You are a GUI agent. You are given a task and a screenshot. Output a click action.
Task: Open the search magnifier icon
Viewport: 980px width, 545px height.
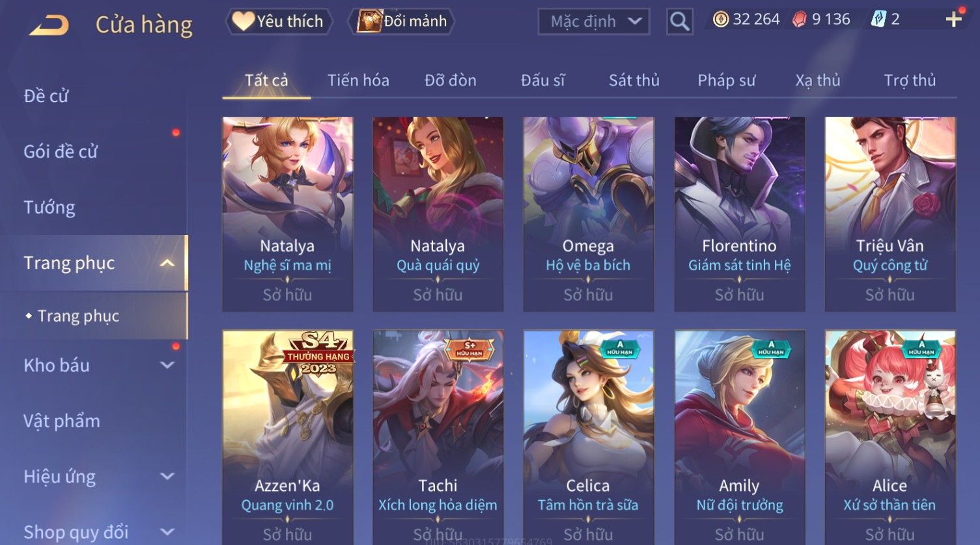(679, 21)
